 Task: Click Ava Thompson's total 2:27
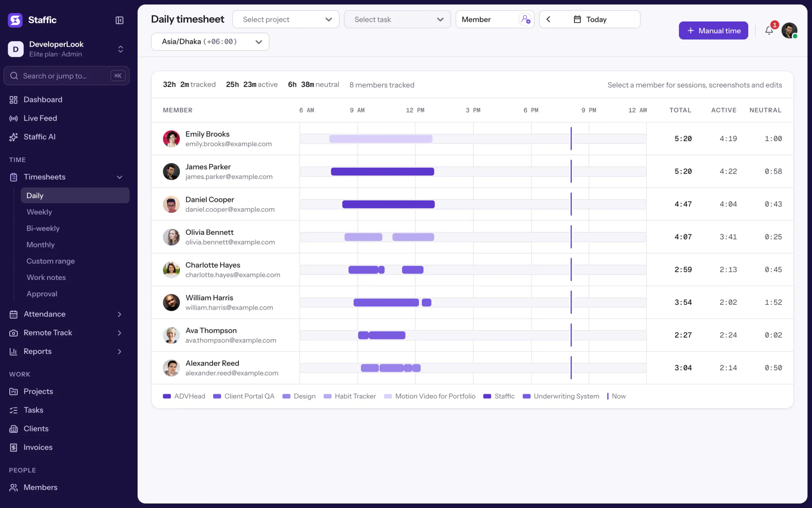coord(683,335)
